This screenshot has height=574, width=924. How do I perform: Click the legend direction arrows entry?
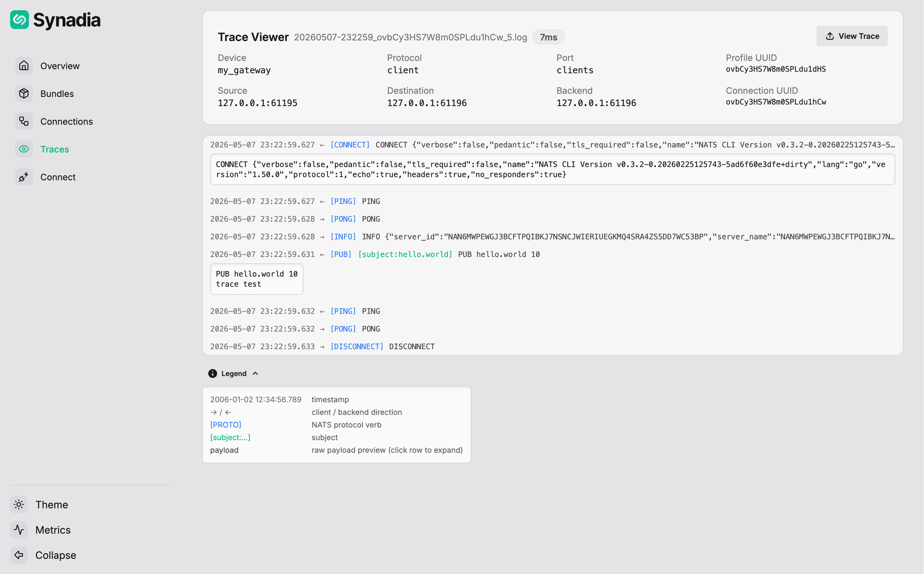pos(221,412)
